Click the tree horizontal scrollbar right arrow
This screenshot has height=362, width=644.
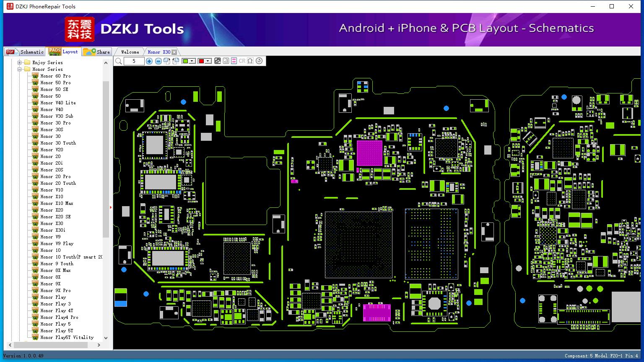[x=99, y=345]
